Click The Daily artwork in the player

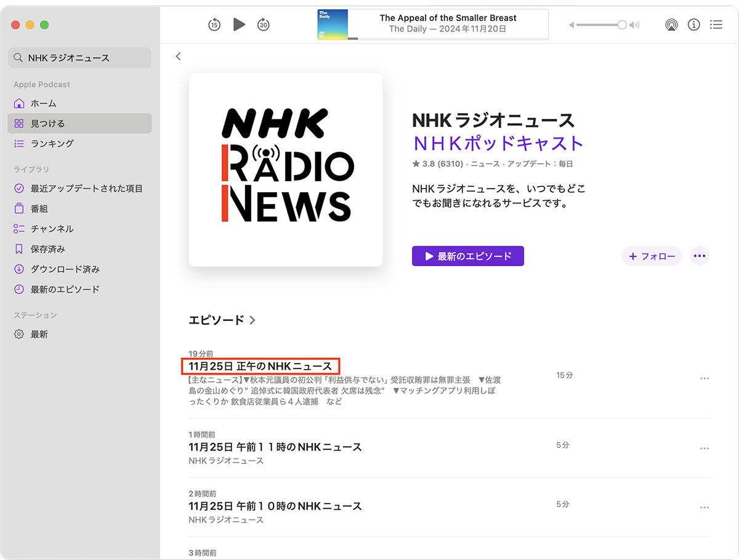click(333, 25)
